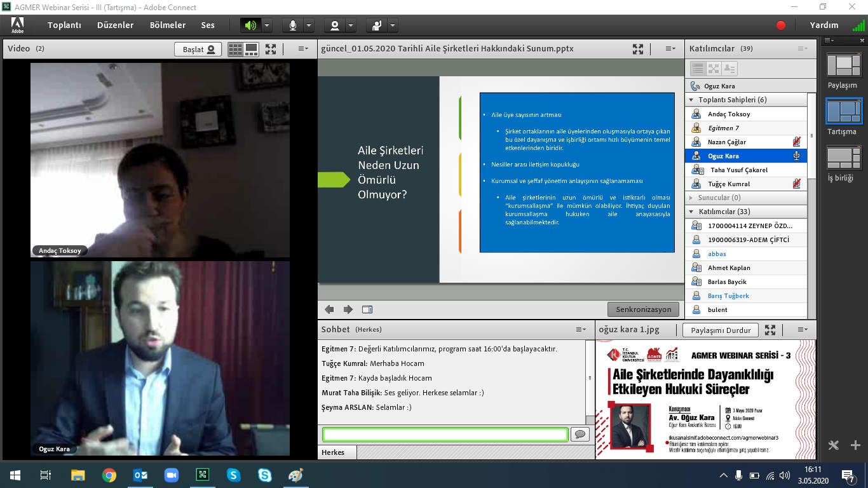Screen dimensions: 868x488
Task: Click Paylaşımı Durdur button
Action: 721,330
